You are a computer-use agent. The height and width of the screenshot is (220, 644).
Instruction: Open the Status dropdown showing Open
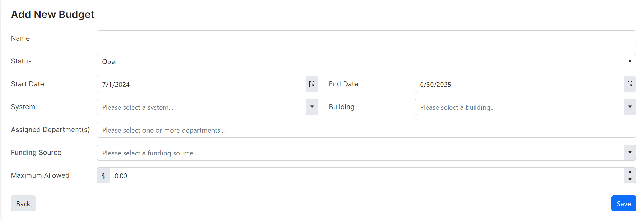366,61
